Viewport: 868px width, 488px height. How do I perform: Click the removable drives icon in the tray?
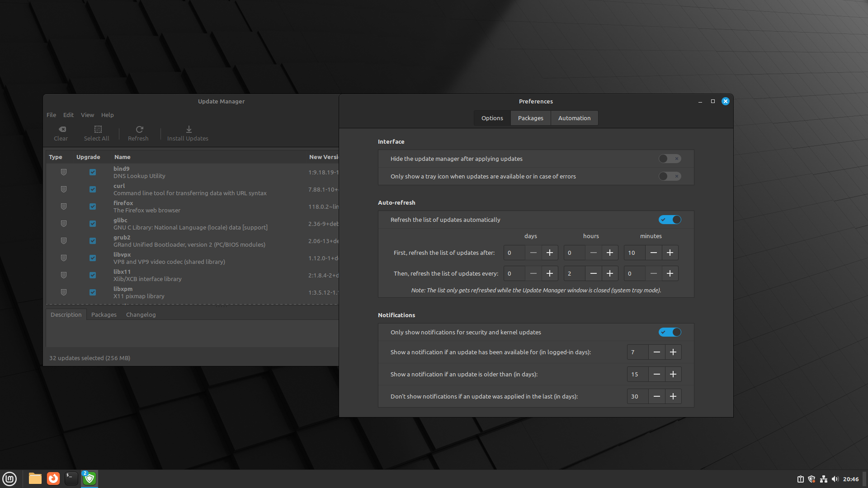(800, 479)
